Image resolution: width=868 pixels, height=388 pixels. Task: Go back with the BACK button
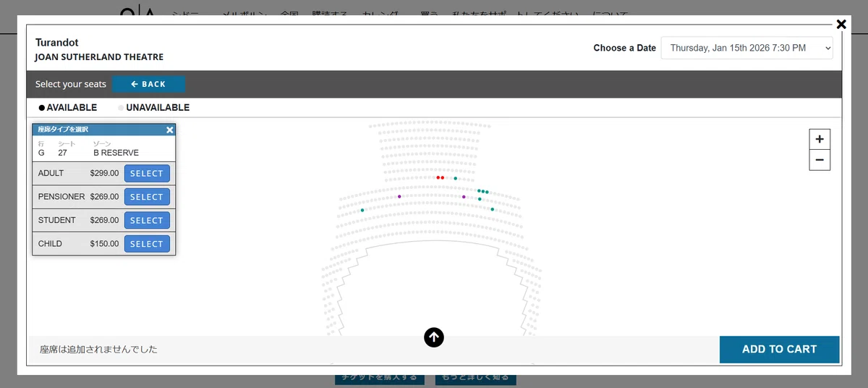[x=148, y=84]
